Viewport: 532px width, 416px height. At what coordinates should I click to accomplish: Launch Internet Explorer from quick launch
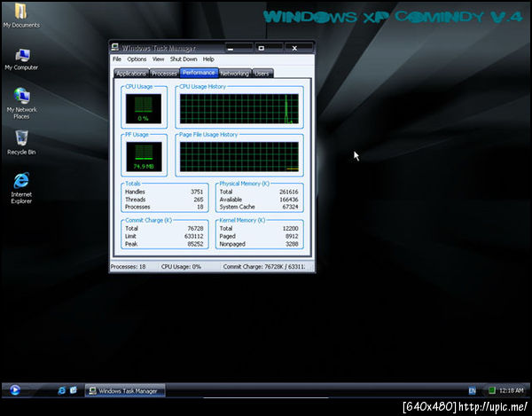(x=61, y=390)
